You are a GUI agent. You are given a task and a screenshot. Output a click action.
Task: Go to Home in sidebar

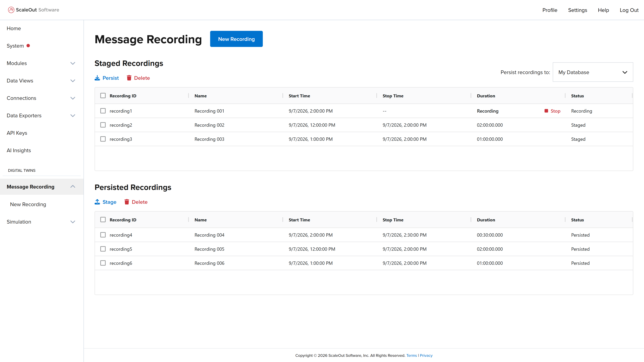(x=14, y=28)
